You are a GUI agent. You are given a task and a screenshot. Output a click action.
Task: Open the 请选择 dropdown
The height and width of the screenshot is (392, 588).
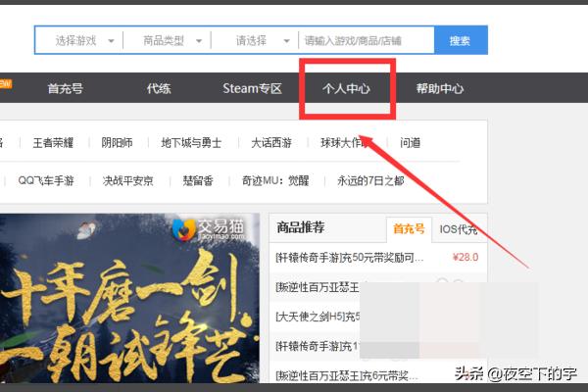pos(257,41)
